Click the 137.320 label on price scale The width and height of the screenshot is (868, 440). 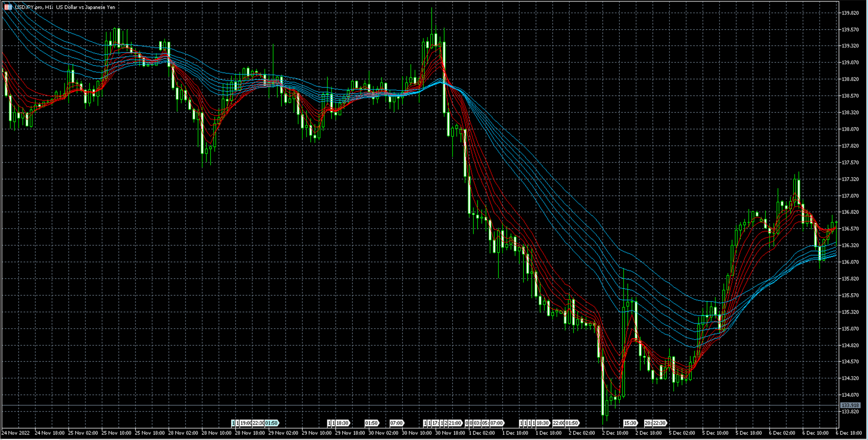(x=850, y=179)
